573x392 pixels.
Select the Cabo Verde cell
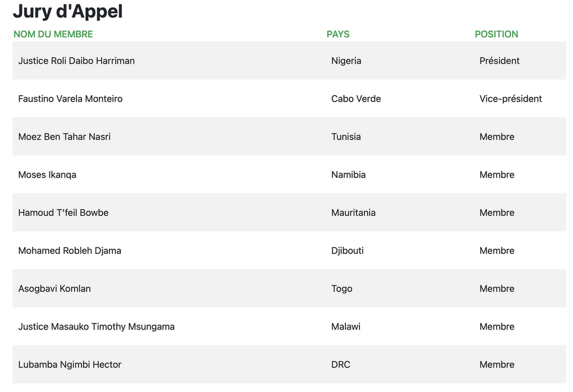356,99
